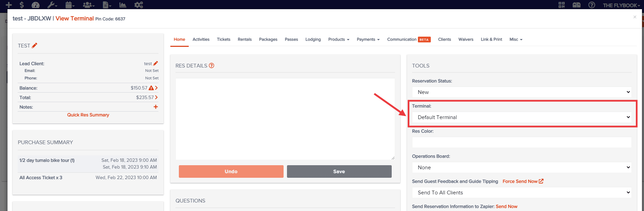Expand the Payments tab menu

point(368,39)
